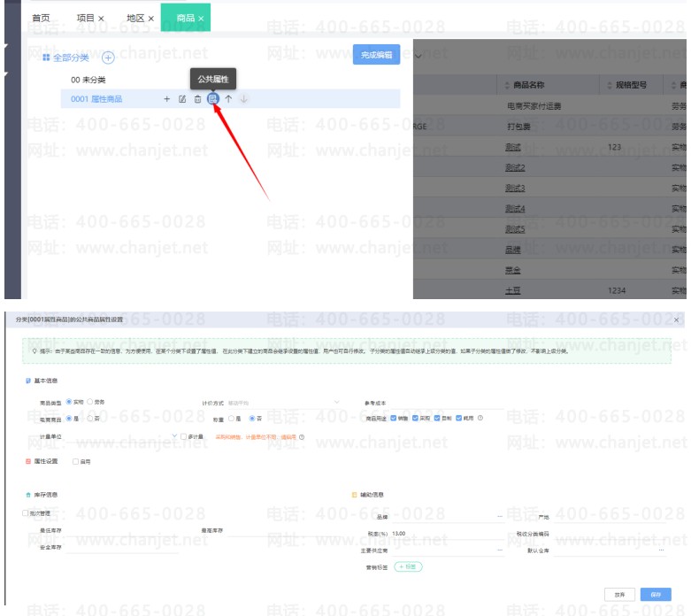The height and width of the screenshot is (616, 691).
Task: Click 产地 input field
Action: [609, 516]
